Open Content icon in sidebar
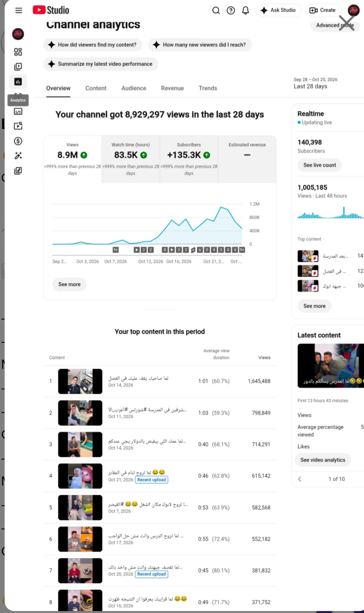Screen dimensions: 364x613 [18, 66]
